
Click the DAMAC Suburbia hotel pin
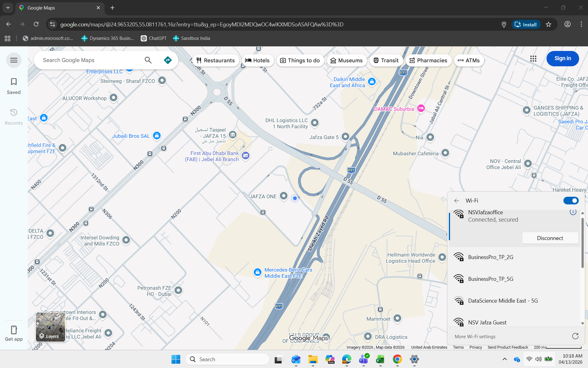(x=421, y=108)
